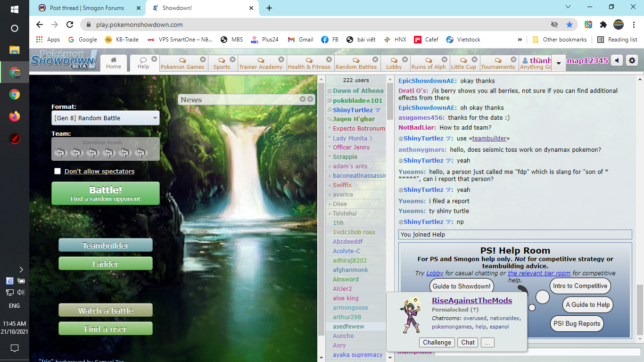Open the Format selection dropdown

(x=106, y=118)
